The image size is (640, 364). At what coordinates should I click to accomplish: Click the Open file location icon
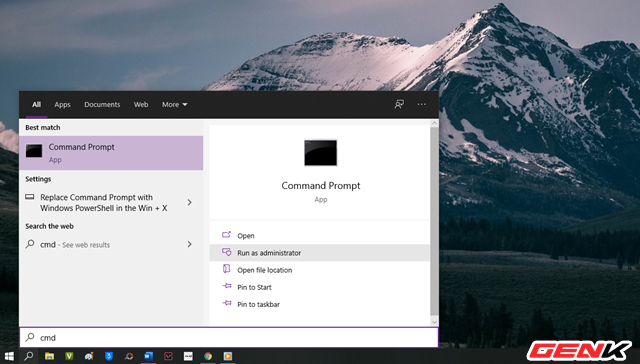point(227,269)
